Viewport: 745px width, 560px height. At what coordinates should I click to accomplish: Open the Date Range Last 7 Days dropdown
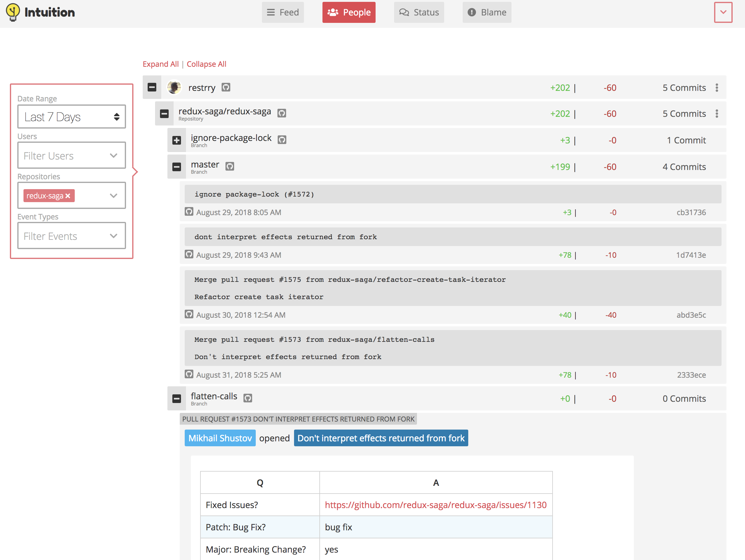click(71, 117)
